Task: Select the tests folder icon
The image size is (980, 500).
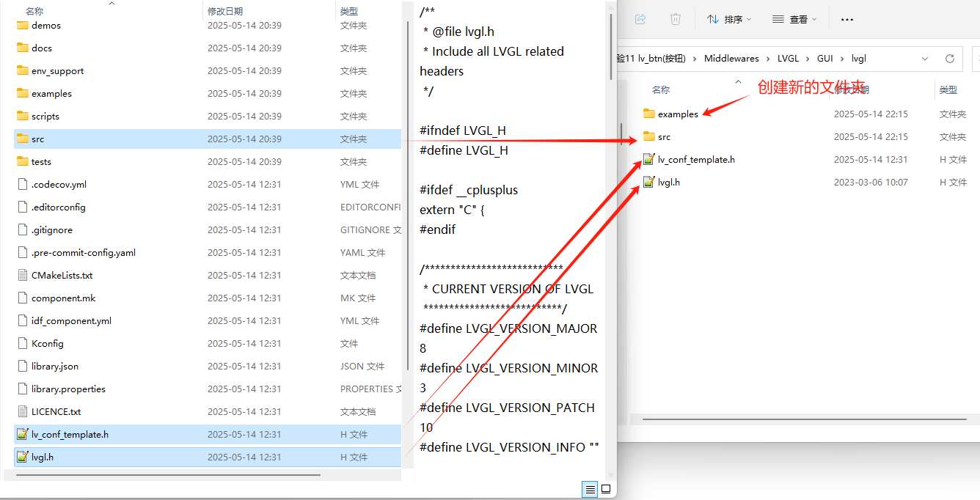Action: pos(22,162)
